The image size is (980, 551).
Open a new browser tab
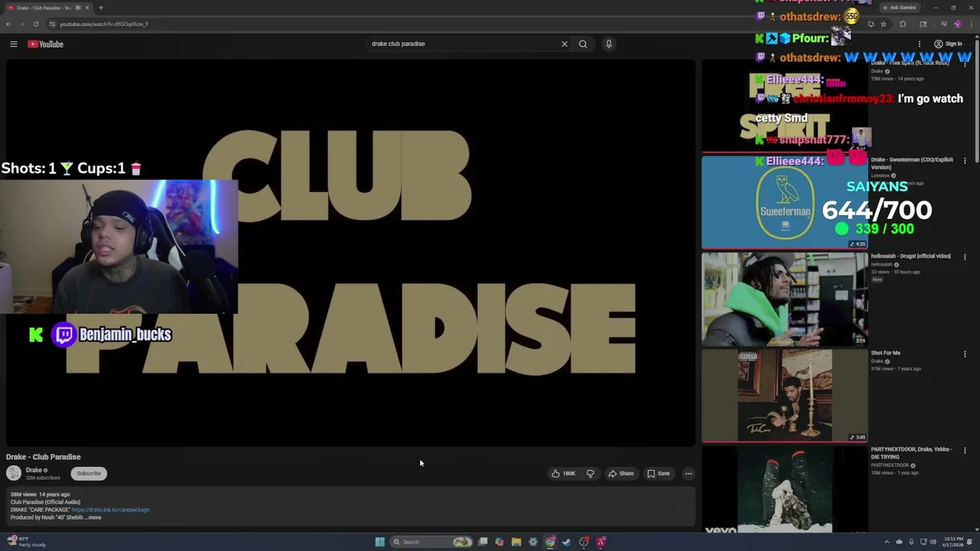click(x=100, y=8)
